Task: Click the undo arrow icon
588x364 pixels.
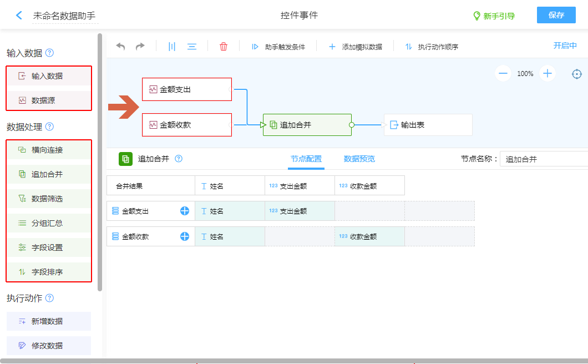Action: [120, 47]
